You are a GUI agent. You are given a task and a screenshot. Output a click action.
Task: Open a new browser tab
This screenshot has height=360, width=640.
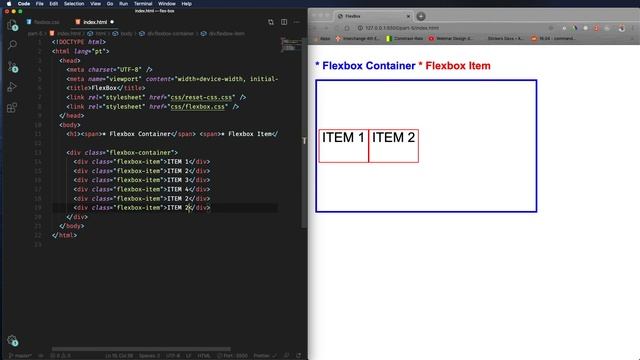click(x=421, y=16)
